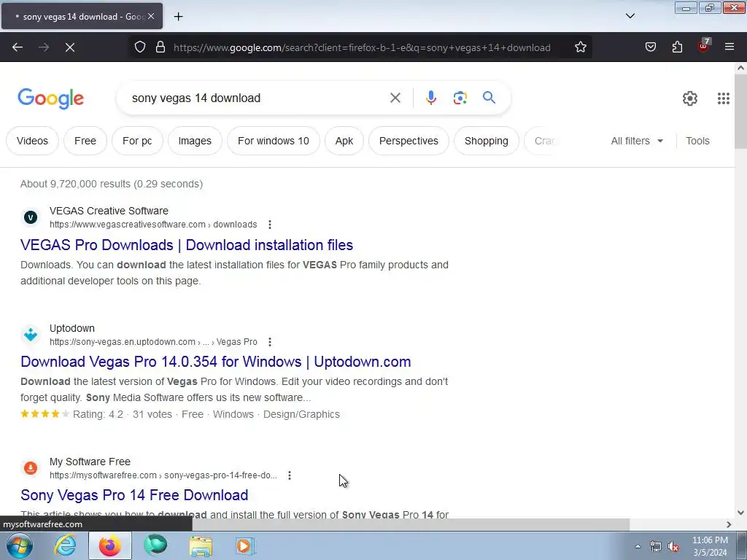Image resolution: width=747 pixels, height=560 pixels.
Task: Click the site security padlock icon
Action: [x=160, y=47]
